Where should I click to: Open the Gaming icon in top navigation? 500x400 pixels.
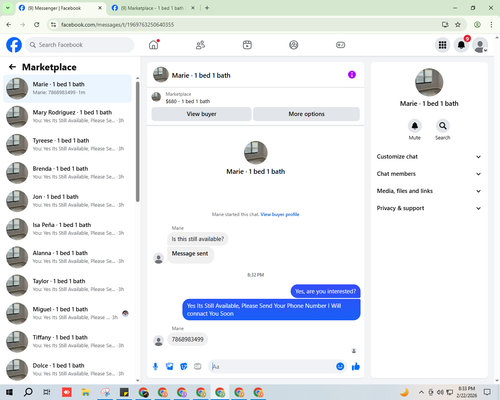click(340, 45)
